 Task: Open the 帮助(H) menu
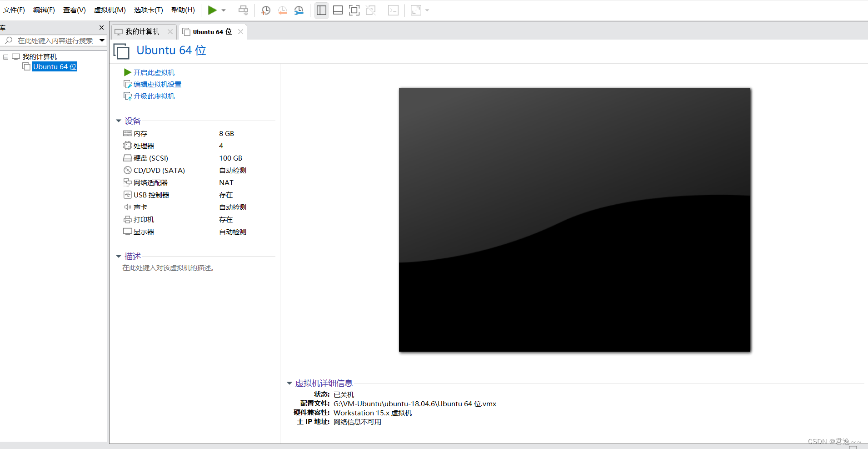(x=183, y=10)
